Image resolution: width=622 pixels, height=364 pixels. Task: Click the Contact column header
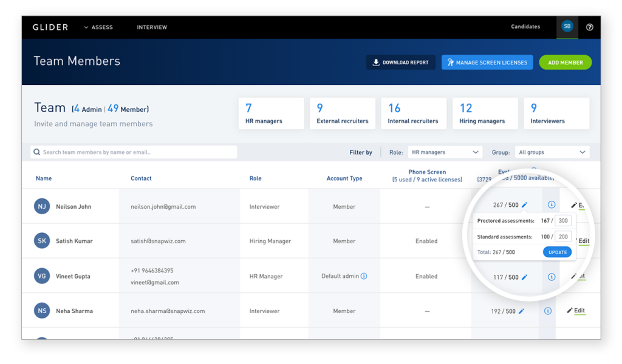[x=141, y=178]
